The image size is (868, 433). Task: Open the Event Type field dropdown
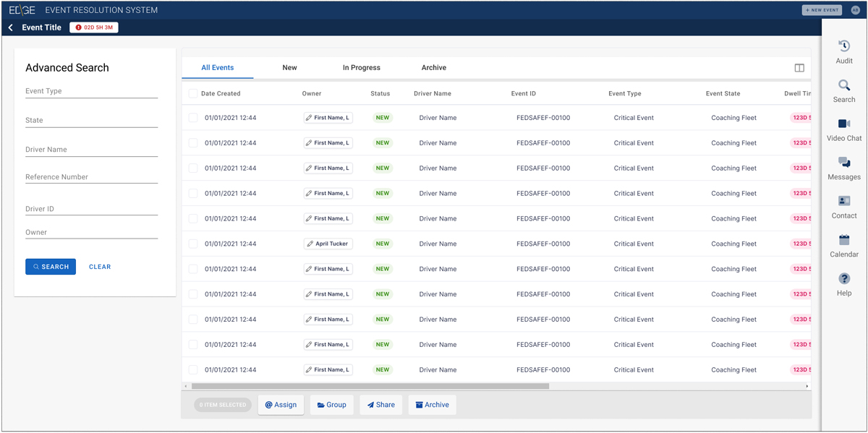[x=91, y=91]
